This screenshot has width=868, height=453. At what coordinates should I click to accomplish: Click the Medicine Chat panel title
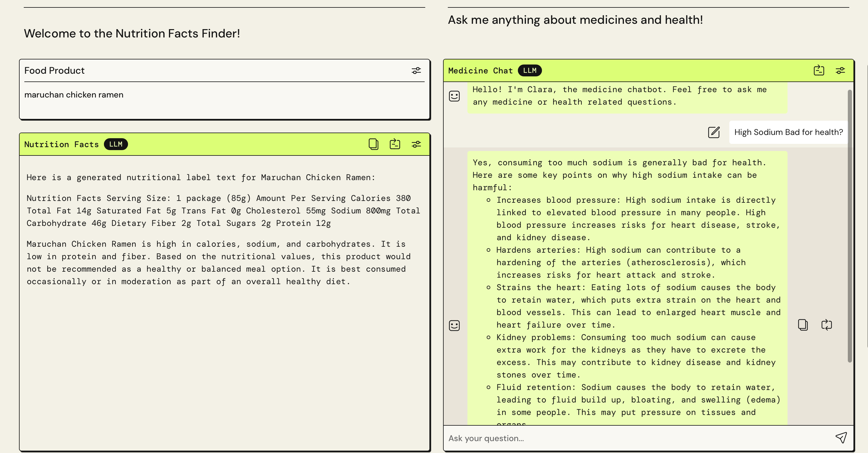point(480,70)
